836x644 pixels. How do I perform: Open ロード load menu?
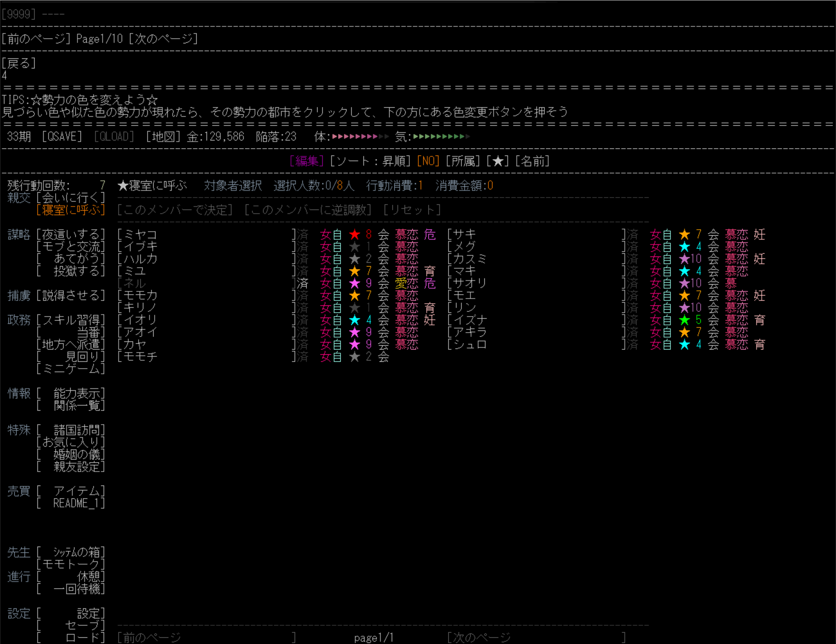71,637
